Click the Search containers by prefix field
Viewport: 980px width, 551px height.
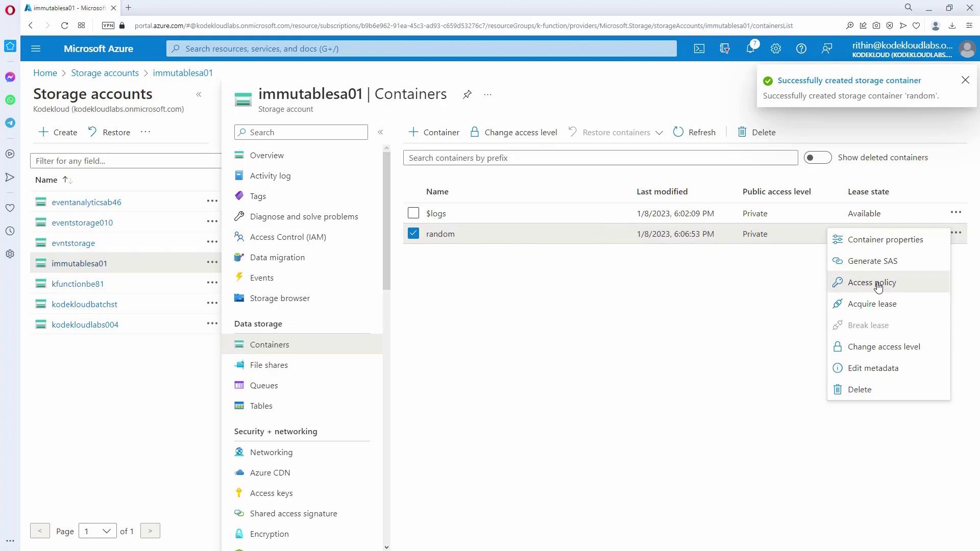600,158
